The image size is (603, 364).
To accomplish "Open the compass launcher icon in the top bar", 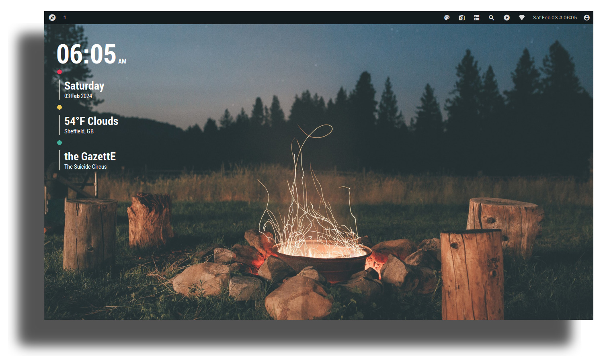I will click(52, 18).
